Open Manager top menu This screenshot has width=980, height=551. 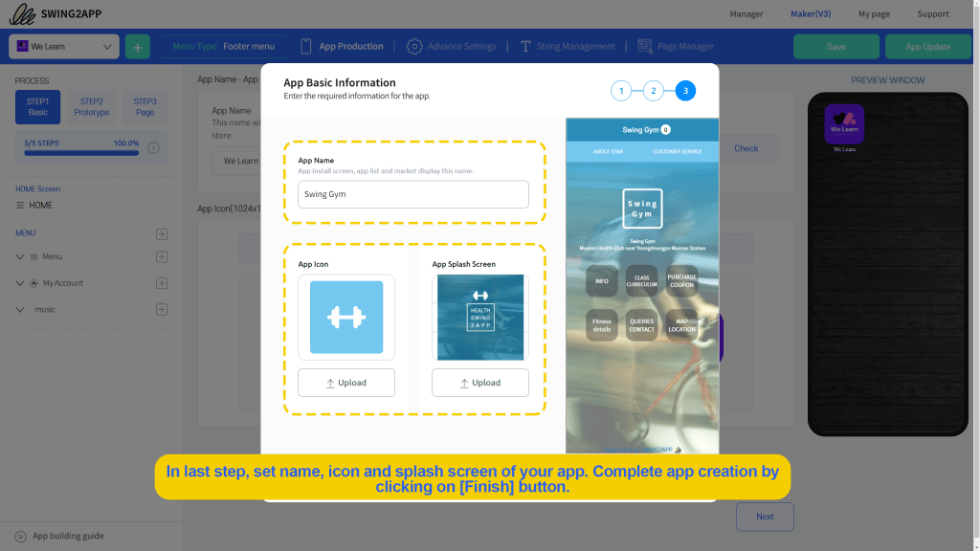(746, 13)
